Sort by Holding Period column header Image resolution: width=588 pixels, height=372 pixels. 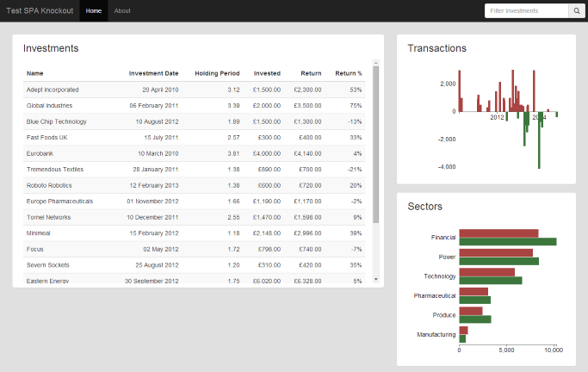(x=217, y=73)
